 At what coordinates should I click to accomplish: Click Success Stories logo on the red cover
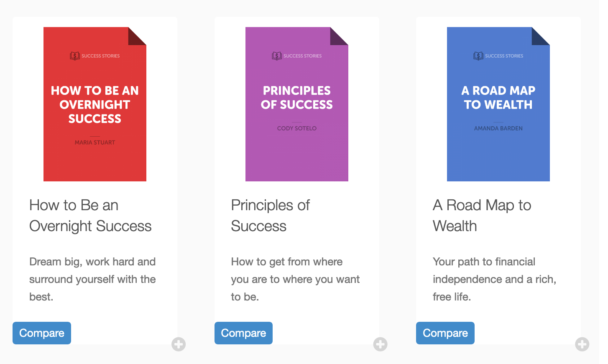pyautogui.click(x=95, y=56)
